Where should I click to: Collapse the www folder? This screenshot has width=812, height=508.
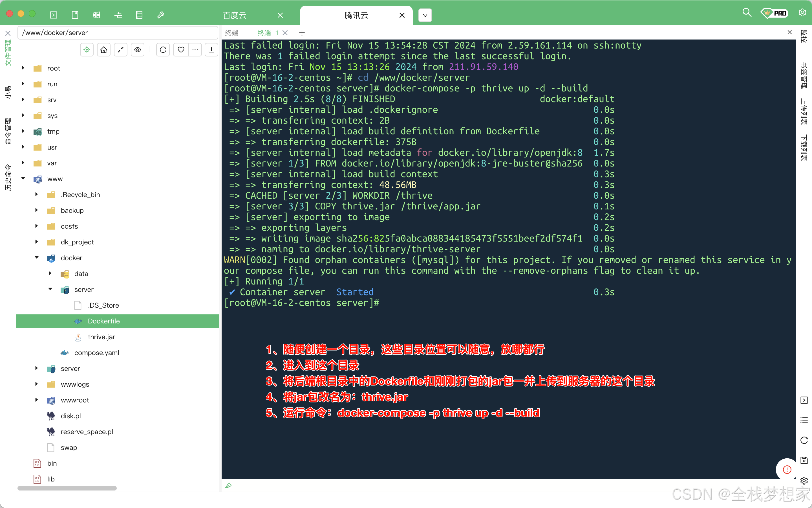tap(23, 178)
